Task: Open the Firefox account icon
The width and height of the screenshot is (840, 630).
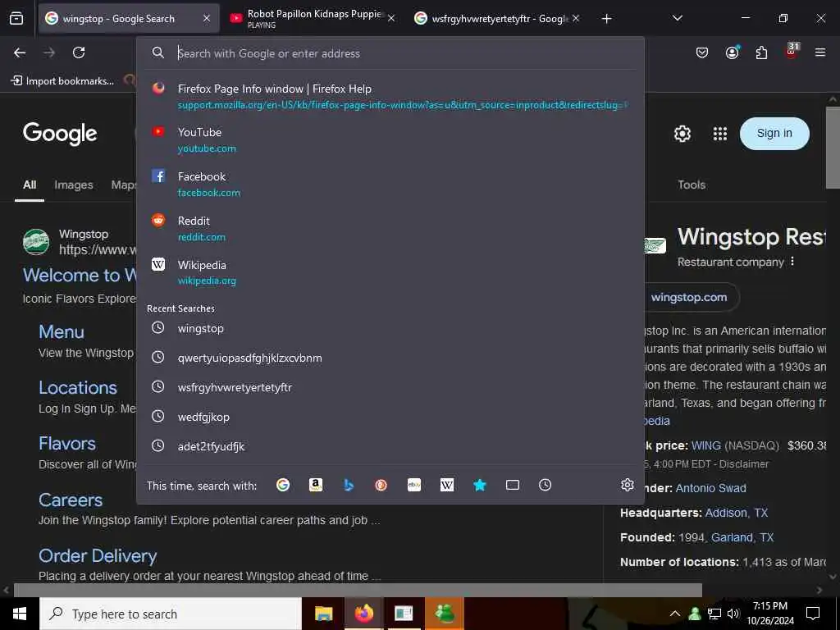Action: 732,52
